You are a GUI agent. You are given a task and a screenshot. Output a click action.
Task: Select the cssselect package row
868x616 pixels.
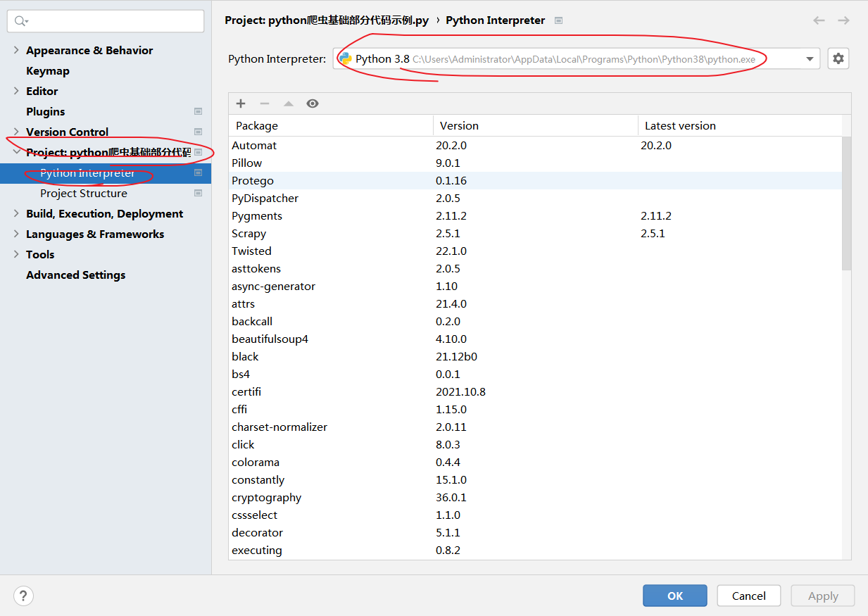[535, 515]
